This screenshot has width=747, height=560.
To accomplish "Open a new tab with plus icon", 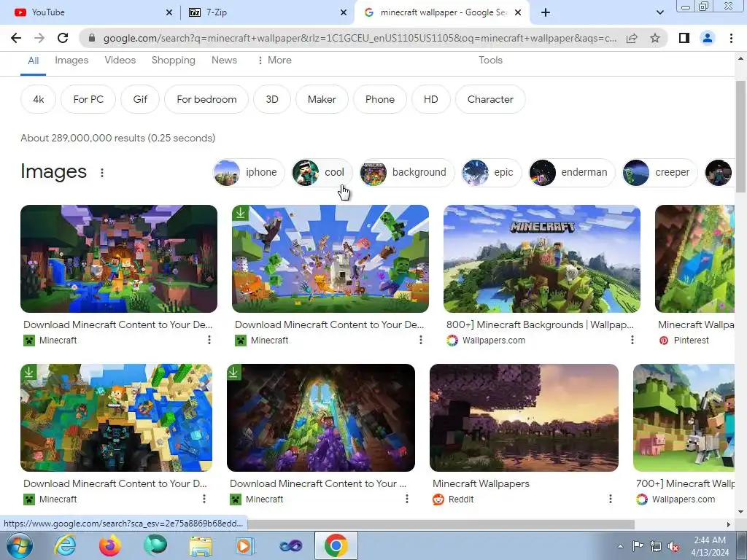I will point(546,12).
